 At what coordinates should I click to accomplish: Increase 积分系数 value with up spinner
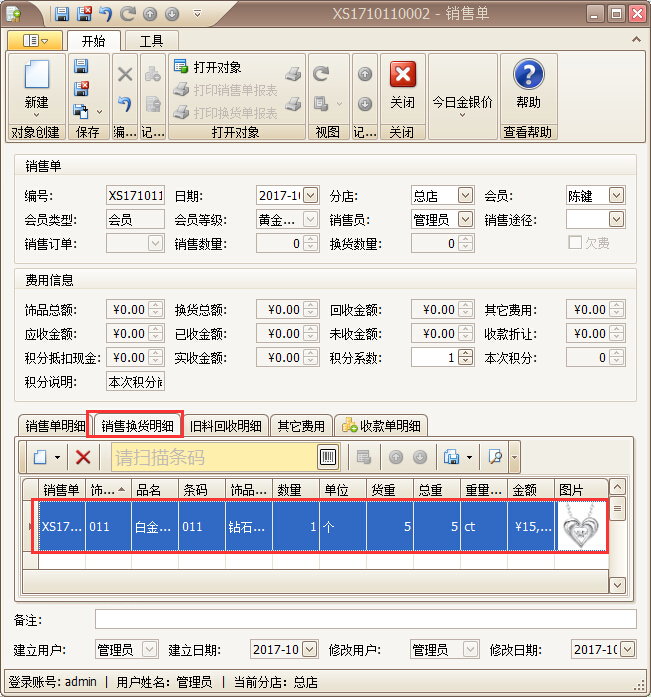click(466, 353)
